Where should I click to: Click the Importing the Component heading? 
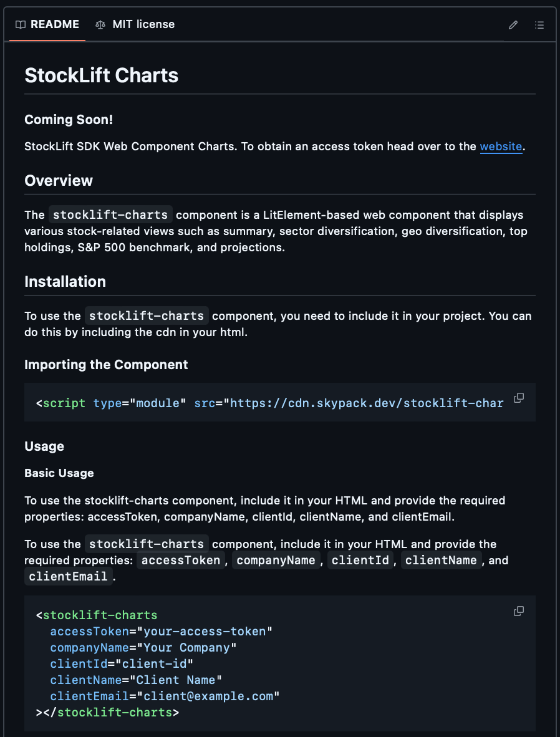pyautogui.click(x=106, y=365)
